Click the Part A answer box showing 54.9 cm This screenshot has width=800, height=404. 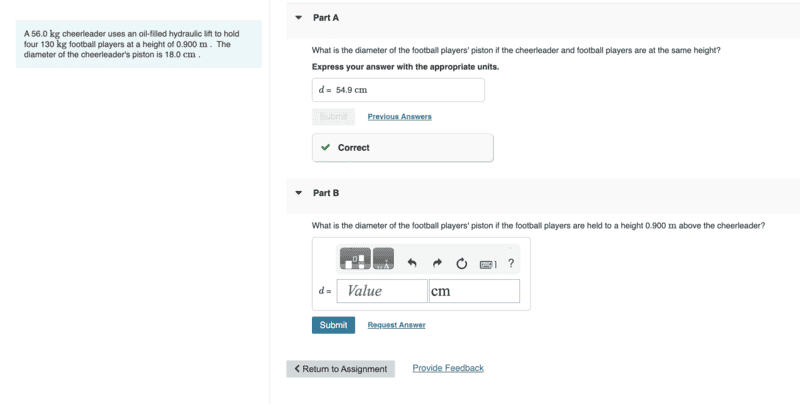click(x=398, y=90)
